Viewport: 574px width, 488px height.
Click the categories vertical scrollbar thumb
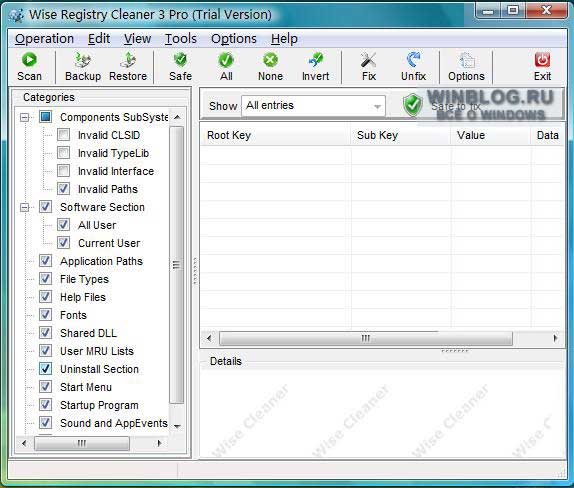point(177,264)
